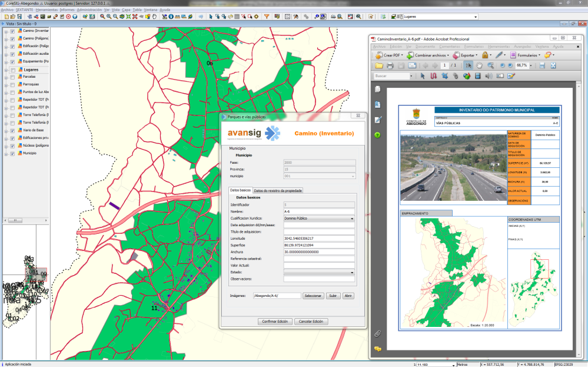Open the Estado dropdown in the form

click(352, 272)
